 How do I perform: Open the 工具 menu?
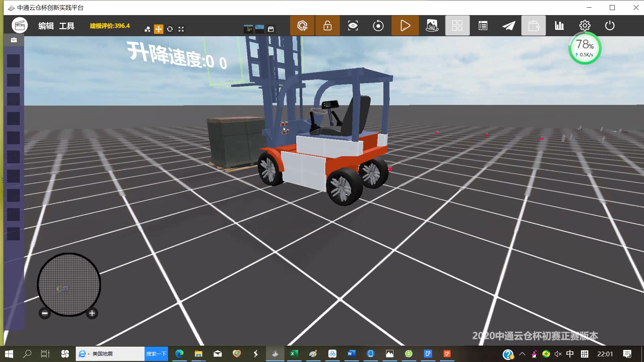(x=67, y=26)
